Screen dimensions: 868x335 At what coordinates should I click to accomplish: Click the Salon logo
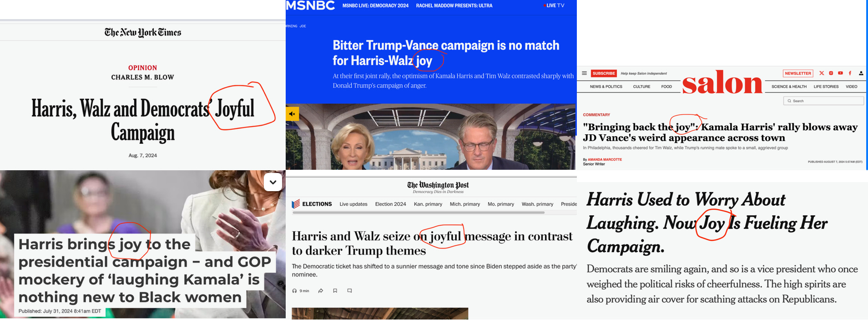point(722,82)
